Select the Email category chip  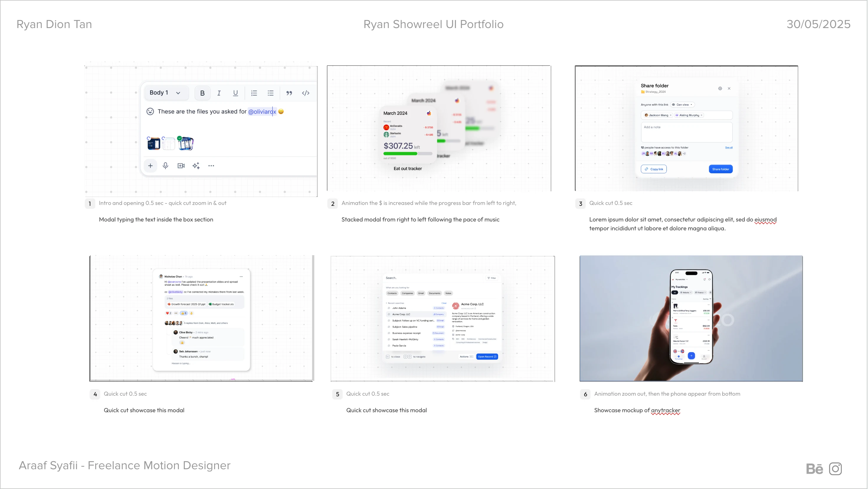click(421, 294)
